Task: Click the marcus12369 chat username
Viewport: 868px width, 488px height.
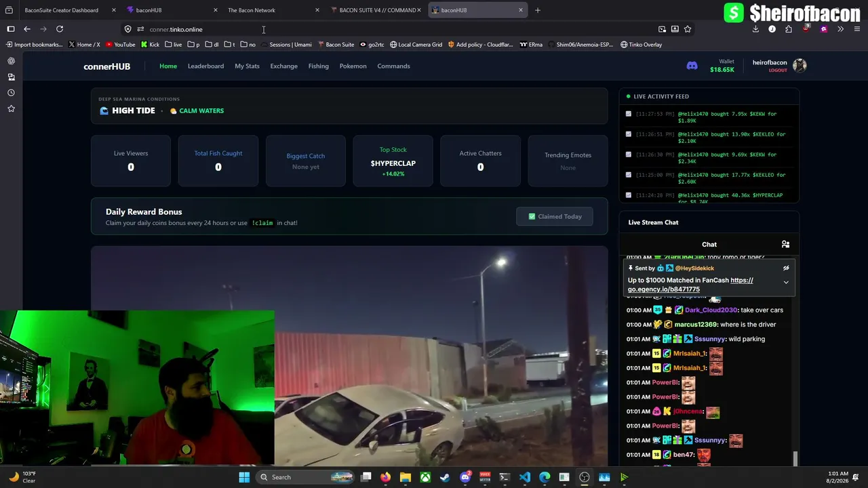Action: pos(696,325)
